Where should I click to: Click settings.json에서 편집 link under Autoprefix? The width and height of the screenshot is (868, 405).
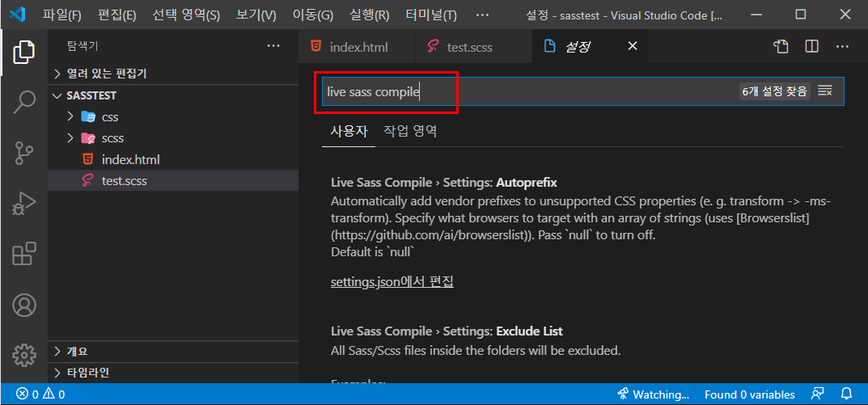392,281
